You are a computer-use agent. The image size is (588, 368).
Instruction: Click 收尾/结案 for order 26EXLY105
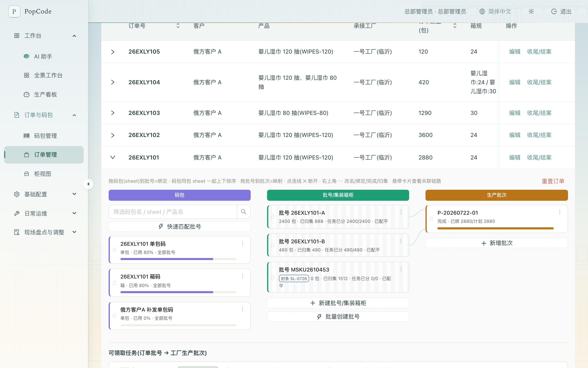pos(539,52)
